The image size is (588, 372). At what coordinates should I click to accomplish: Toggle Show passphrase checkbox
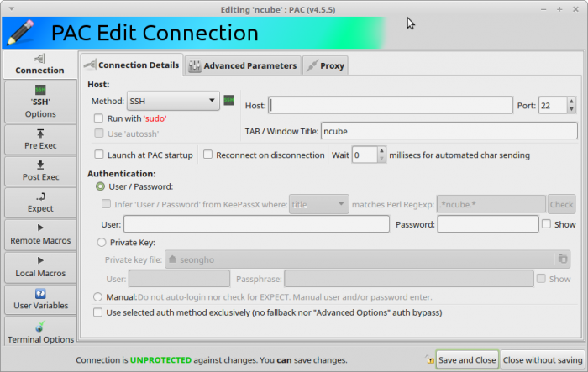(541, 278)
